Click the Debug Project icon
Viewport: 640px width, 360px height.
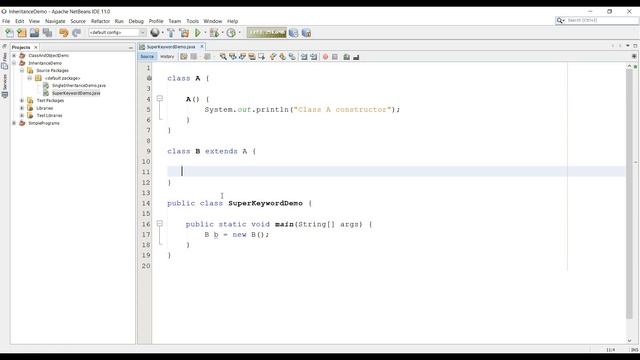click(x=214, y=33)
